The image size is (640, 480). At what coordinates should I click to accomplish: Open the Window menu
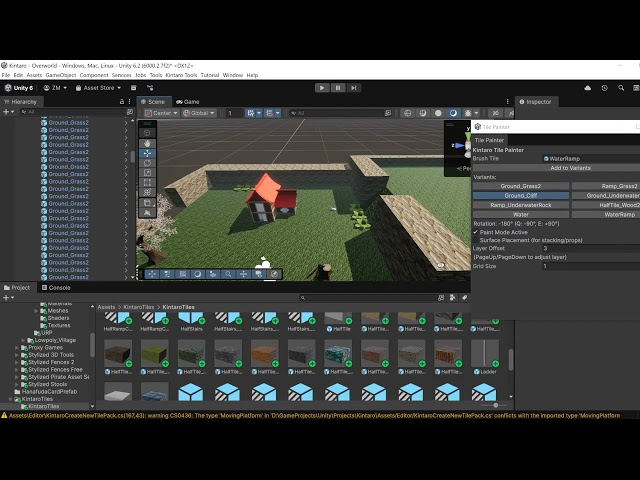pos(233,75)
